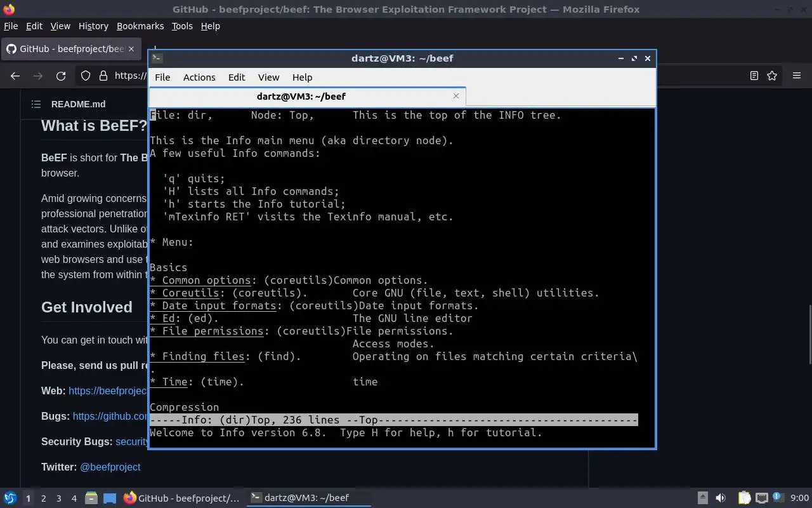Toggle Firefox reader view
Screen dimensions: 812x508
(x=754, y=76)
